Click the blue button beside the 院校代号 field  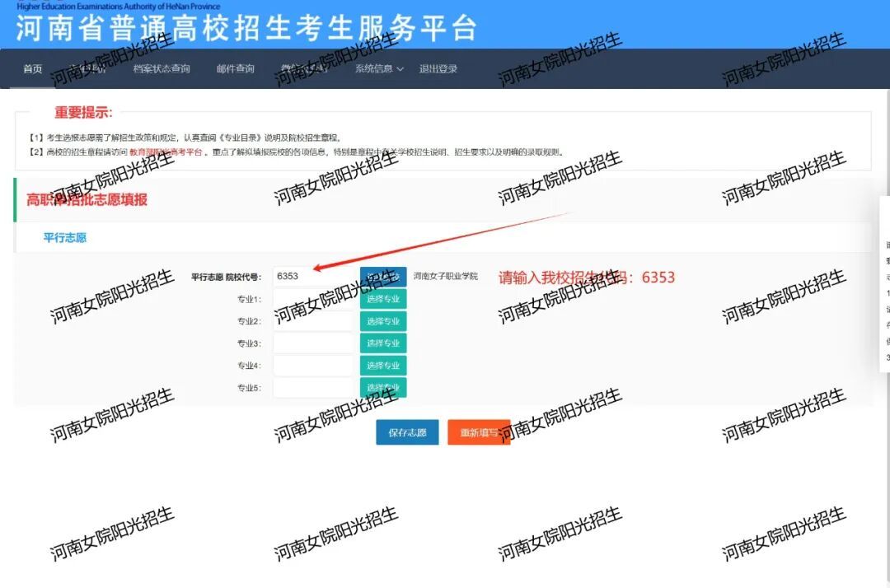383,277
